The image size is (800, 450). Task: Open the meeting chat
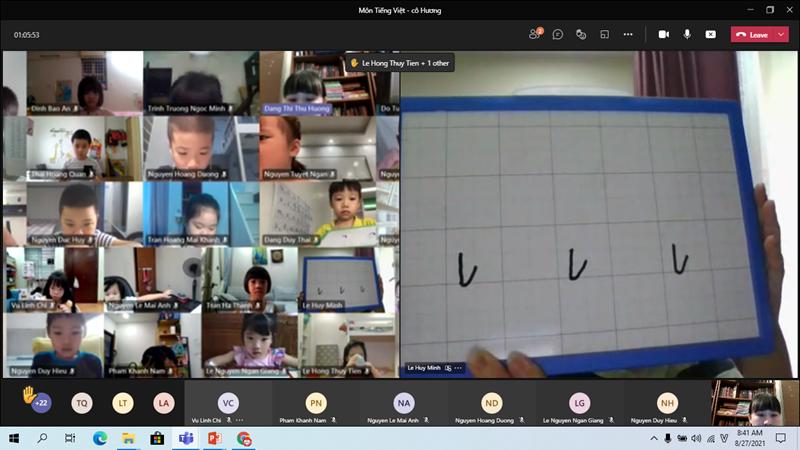tap(558, 34)
